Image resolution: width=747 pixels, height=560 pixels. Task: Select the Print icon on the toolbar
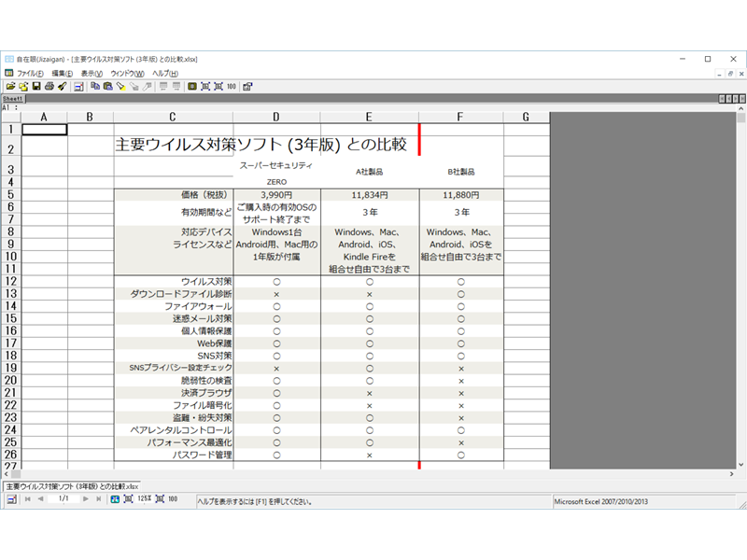[49, 86]
